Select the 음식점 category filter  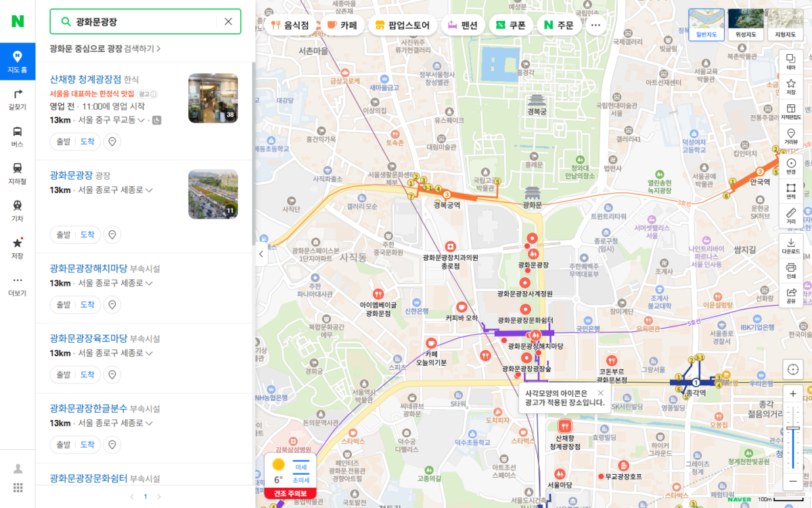[x=290, y=25]
